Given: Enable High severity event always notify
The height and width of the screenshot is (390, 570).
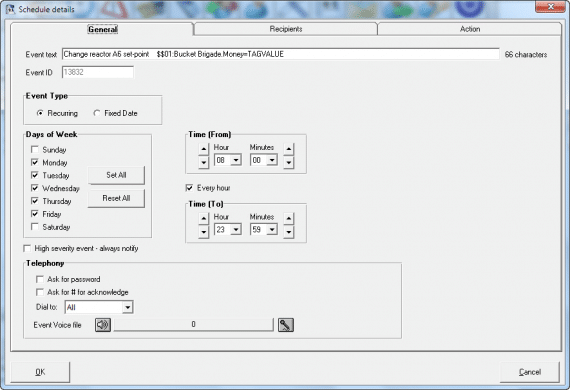Looking at the screenshot, I should click(27, 248).
